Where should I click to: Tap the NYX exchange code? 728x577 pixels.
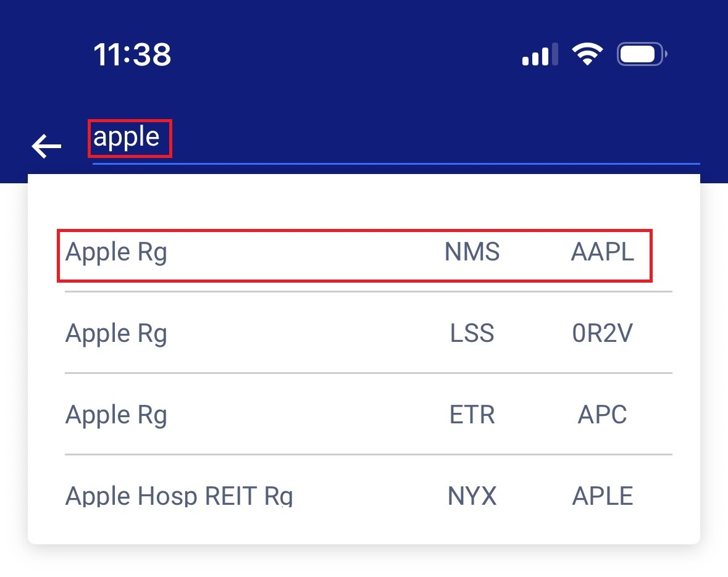tap(472, 496)
